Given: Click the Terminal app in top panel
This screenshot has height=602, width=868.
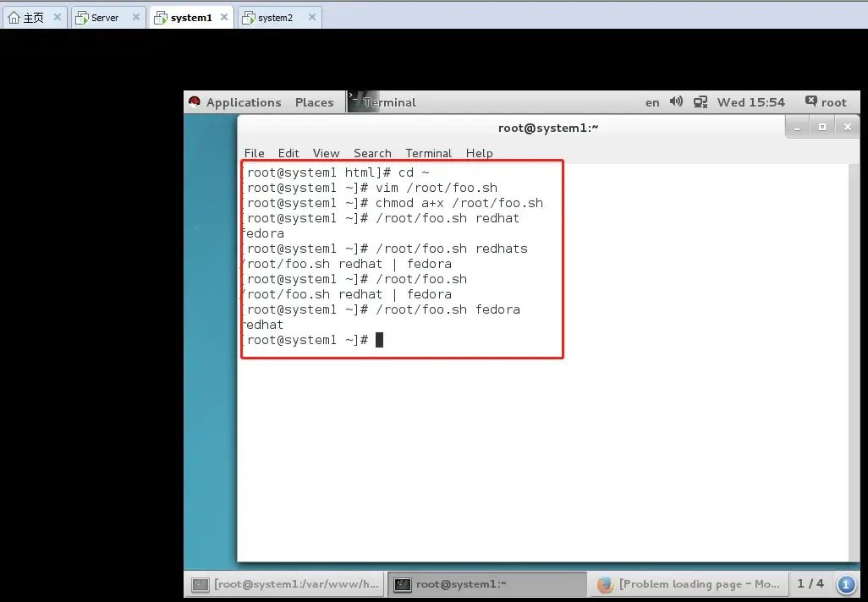Looking at the screenshot, I should (x=382, y=102).
